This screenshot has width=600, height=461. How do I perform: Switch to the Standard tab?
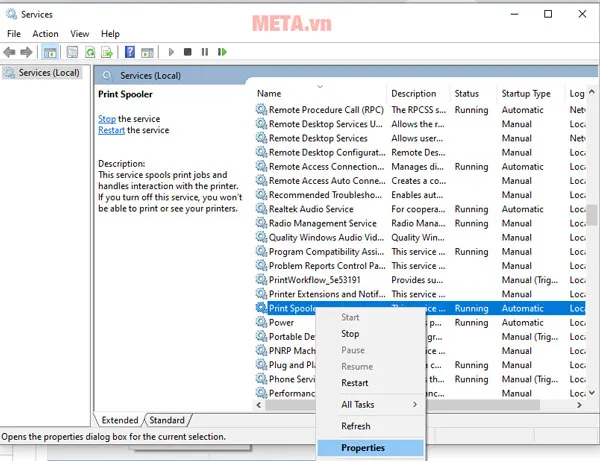pos(167,421)
